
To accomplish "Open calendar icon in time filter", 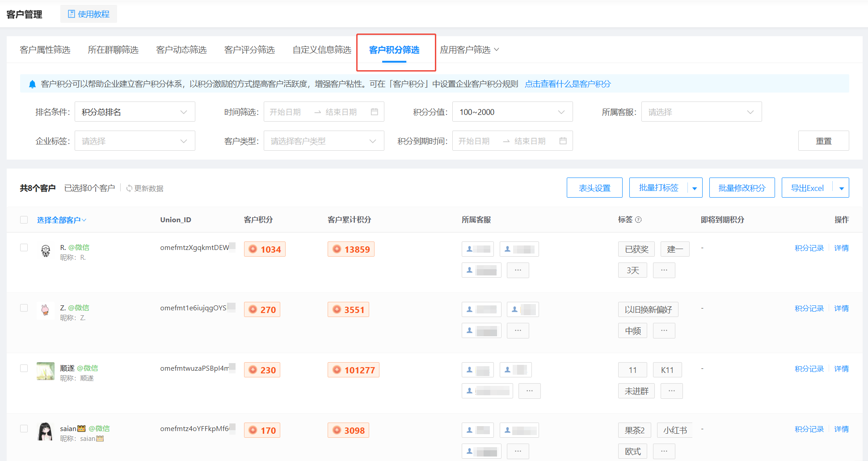I will coord(375,112).
